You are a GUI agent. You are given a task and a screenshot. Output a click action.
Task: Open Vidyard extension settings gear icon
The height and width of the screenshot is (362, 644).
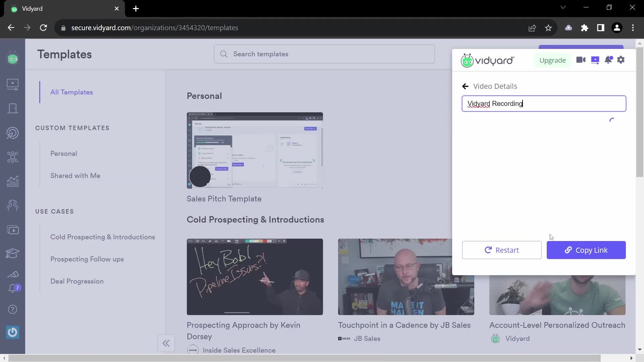pos(622,60)
